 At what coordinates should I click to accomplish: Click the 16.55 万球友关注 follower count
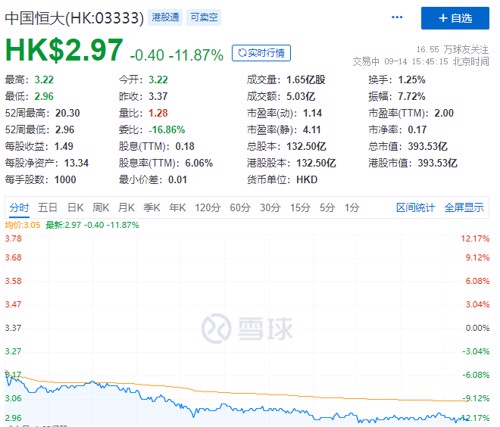pyautogui.click(x=452, y=50)
